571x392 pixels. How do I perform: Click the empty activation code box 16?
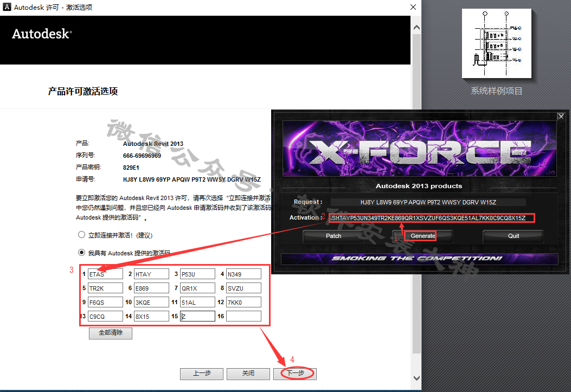point(243,316)
